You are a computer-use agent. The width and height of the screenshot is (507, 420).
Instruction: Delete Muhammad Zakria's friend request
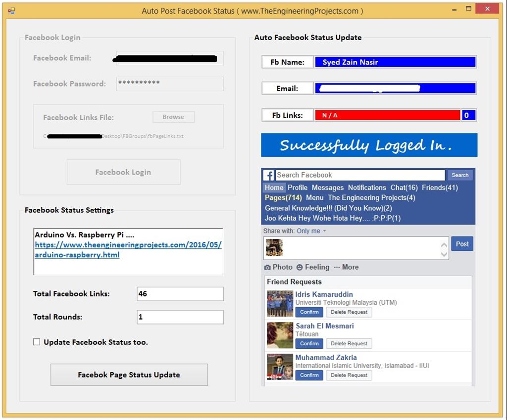pyautogui.click(x=349, y=375)
